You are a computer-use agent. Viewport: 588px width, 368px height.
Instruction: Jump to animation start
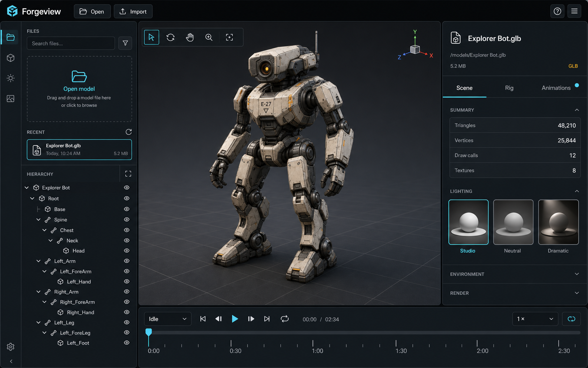(x=203, y=319)
